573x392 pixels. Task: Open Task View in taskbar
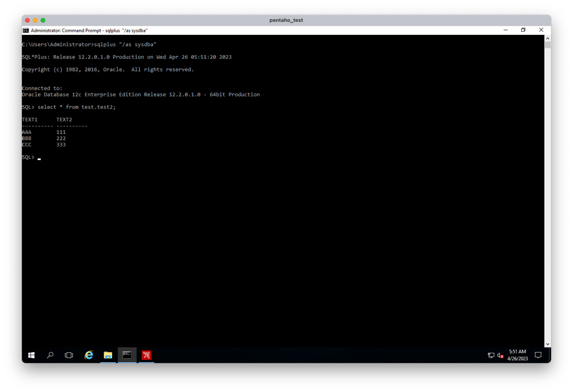[69, 355]
